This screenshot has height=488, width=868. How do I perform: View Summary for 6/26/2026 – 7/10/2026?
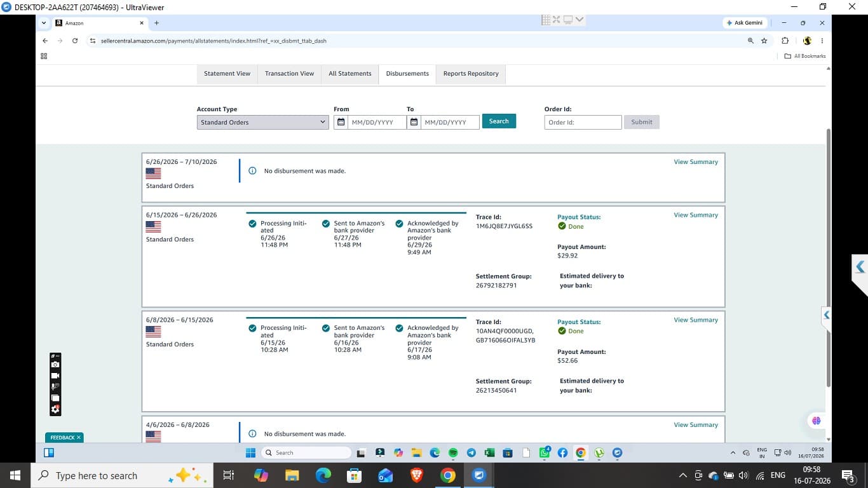pos(696,162)
